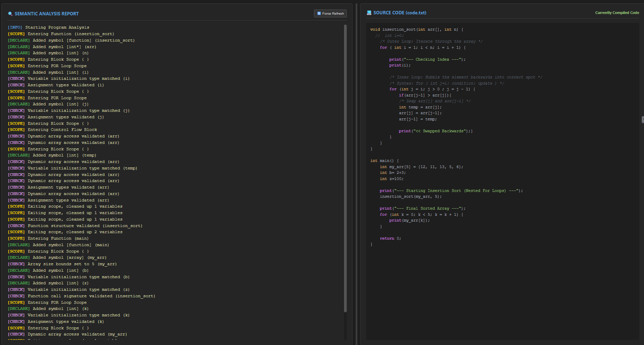The height and width of the screenshot is (345, 644).
Task: Click Assignment types validated (j) line
Action: [56, 117]
